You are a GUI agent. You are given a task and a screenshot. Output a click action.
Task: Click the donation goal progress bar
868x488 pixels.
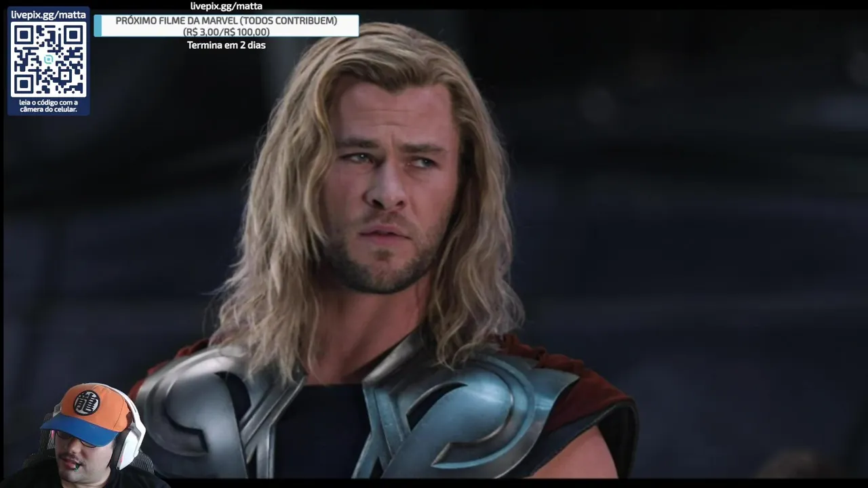226,26
